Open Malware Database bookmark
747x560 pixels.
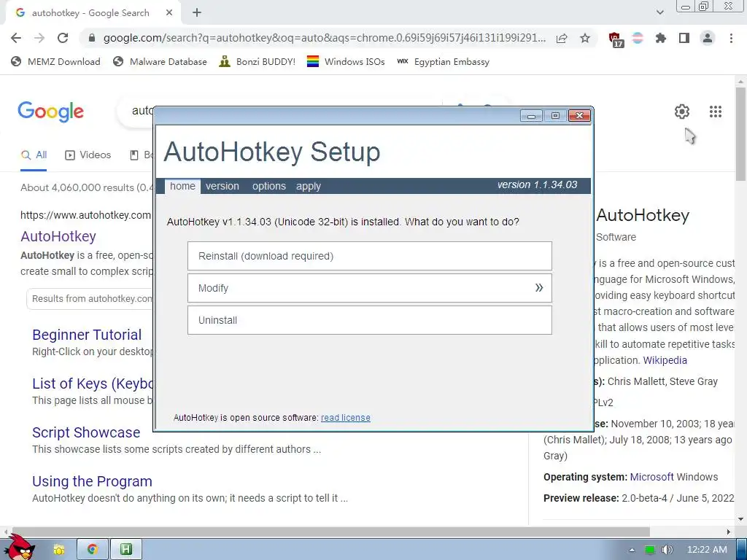[x=160, y=61]
